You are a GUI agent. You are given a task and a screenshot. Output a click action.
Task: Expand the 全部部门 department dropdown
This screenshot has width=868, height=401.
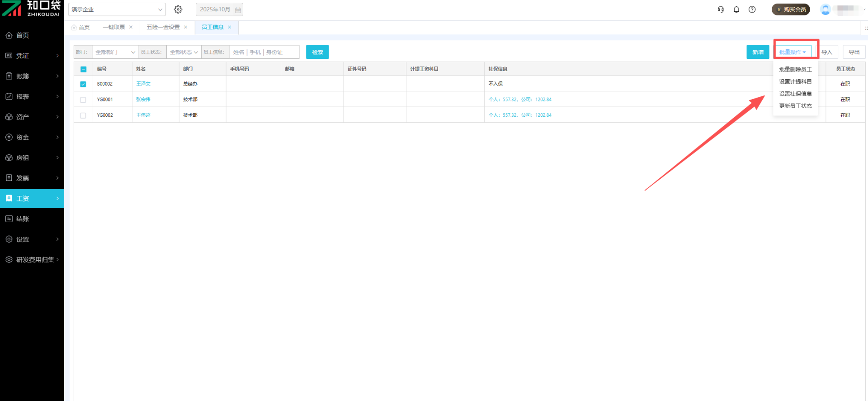(x=115, y=52)
